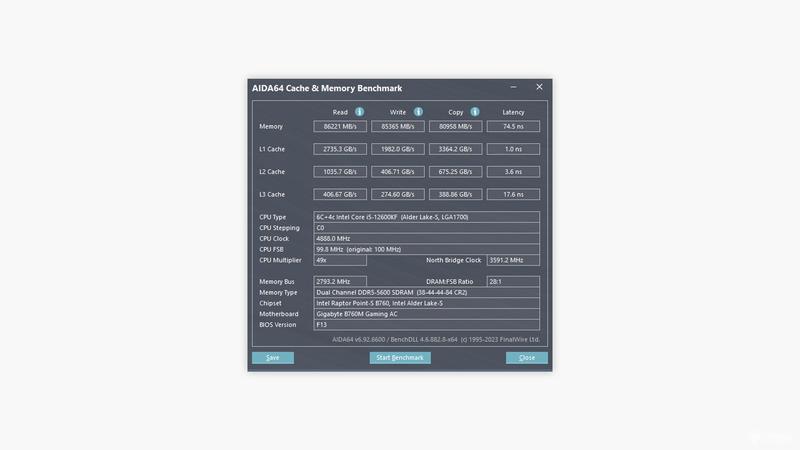Click North Bridge Clock value 3591.2 MHz
Screen dimensions: 800x450
513,260
